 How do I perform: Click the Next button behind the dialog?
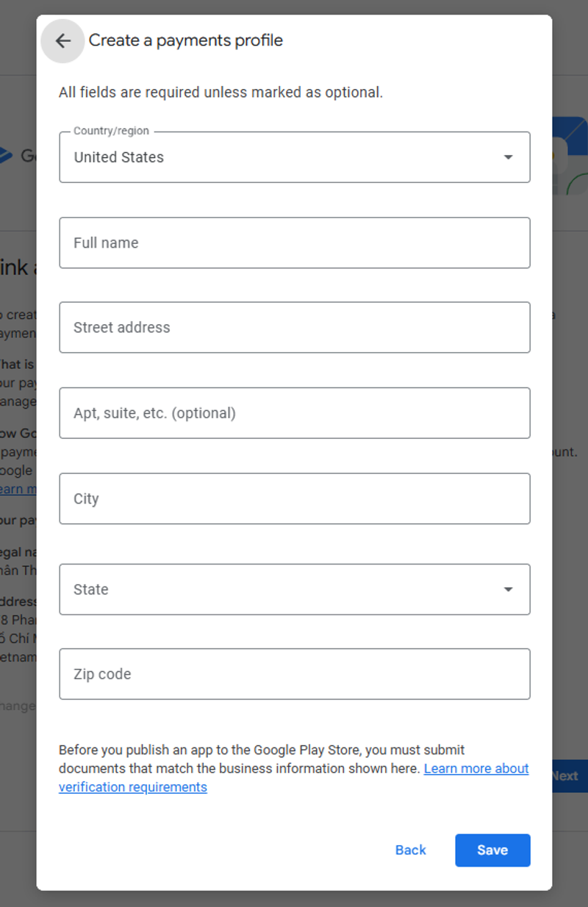pos(564,775)
